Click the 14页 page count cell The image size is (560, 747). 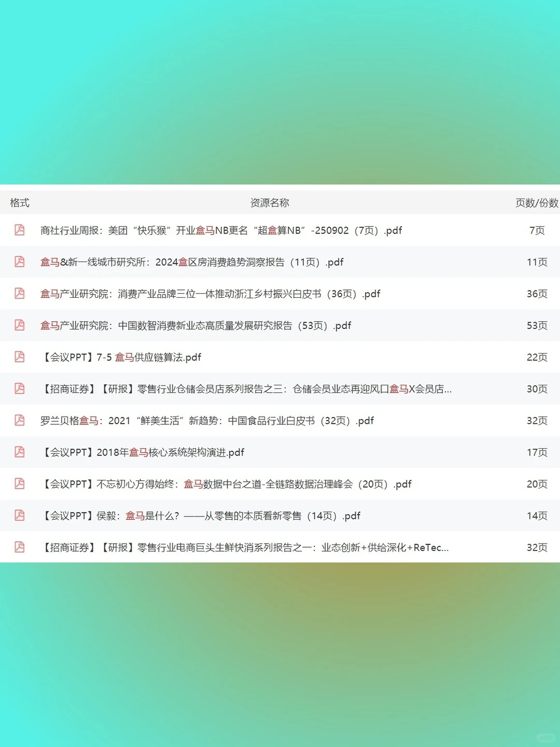coord(537,515)
